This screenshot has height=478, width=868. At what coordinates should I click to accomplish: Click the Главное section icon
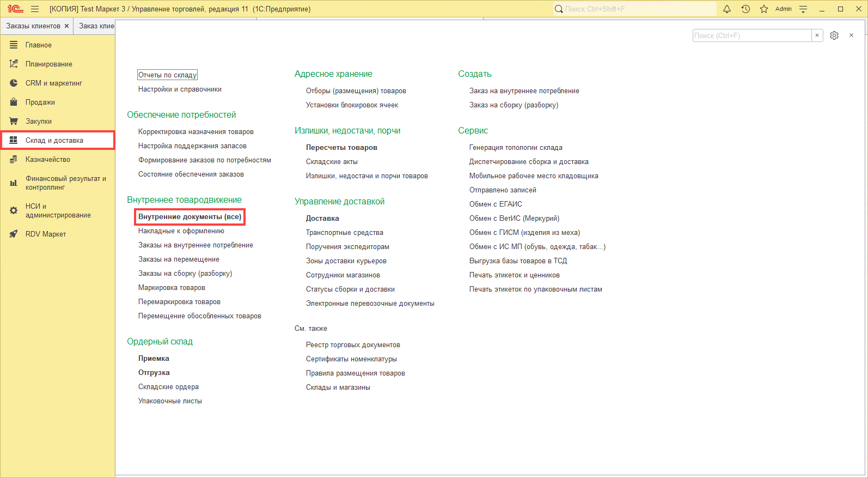click(14, 45)
